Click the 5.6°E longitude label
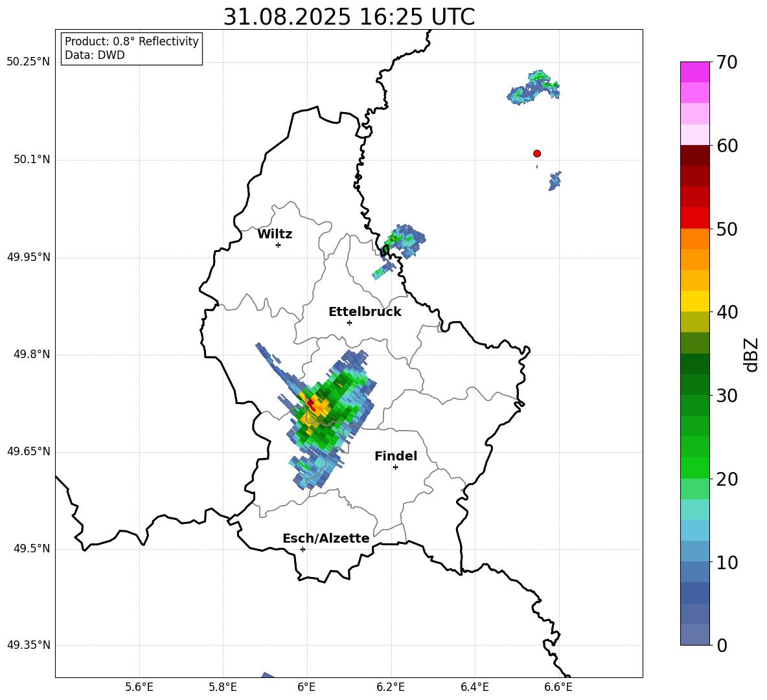The height and width of the screenshot is (700, 767). click(139, 687)
